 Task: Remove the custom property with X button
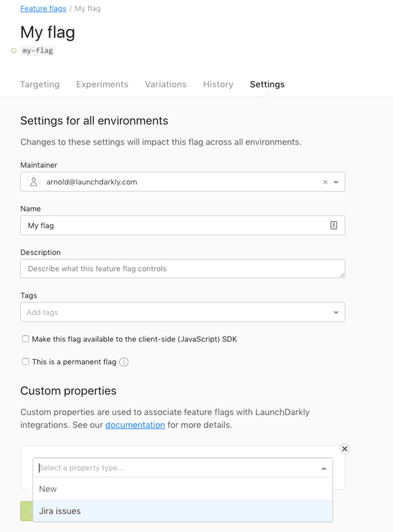click(x=344, y=449)
